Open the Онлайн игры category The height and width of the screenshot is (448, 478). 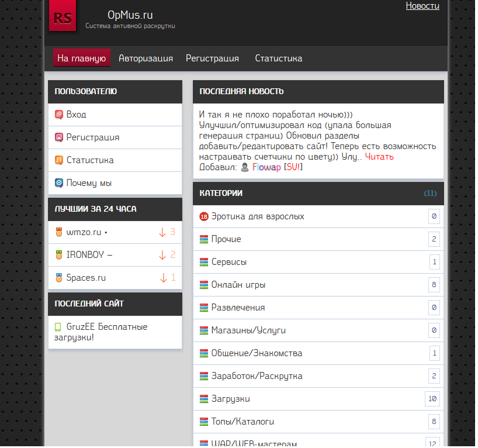point(238,285)
